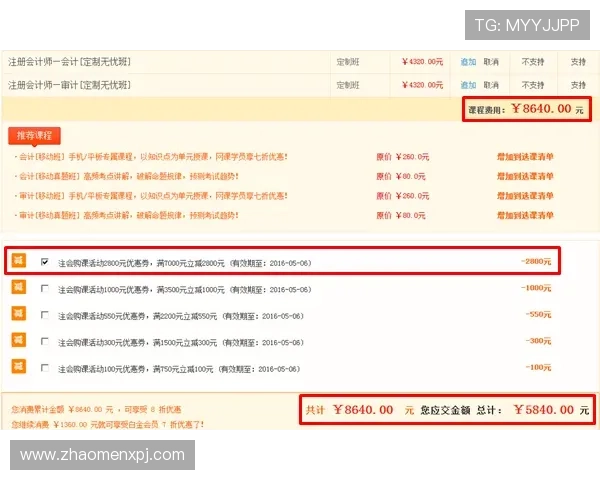Click the -550元 discount amount
Image resolution: width=600 pixels, height=480 pixels.
click(538, 314)
